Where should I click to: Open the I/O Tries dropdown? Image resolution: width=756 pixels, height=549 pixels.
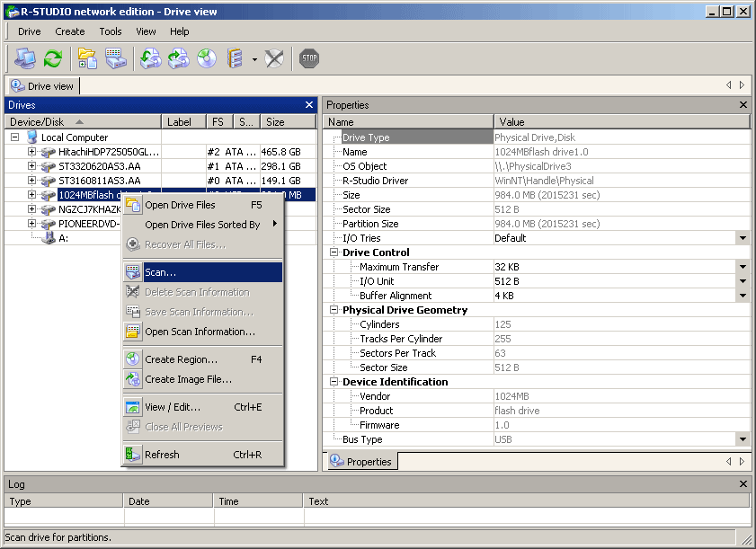point(743,238)
